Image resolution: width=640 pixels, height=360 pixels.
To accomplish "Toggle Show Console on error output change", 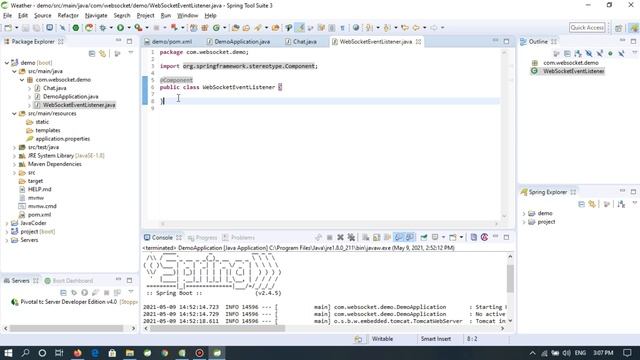I will pos(409,237).
